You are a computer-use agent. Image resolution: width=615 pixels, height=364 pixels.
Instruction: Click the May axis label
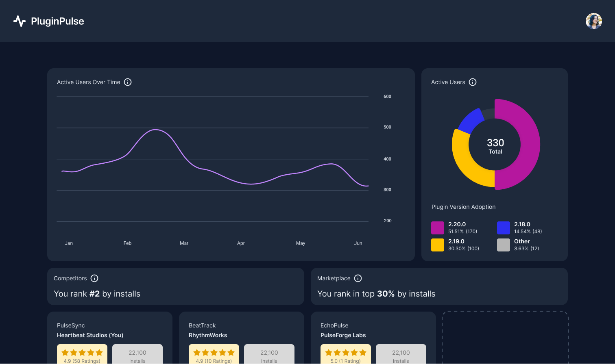tap(301, 243)
